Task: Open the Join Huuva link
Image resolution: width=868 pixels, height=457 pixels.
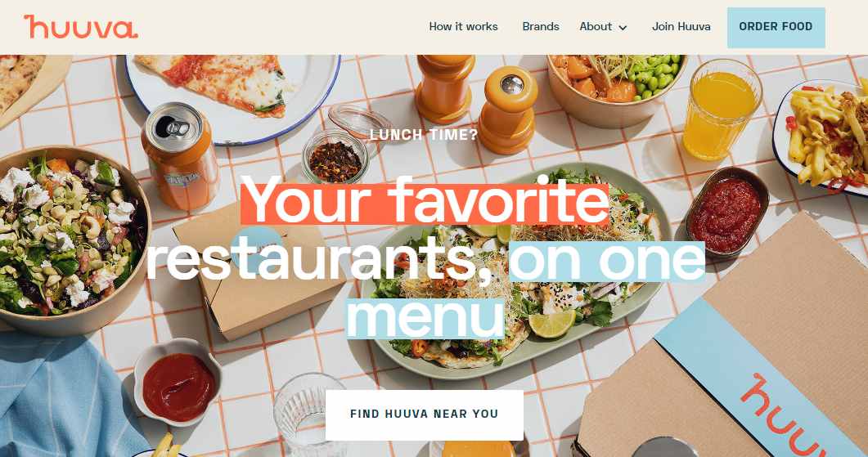Action: [681, 26]
